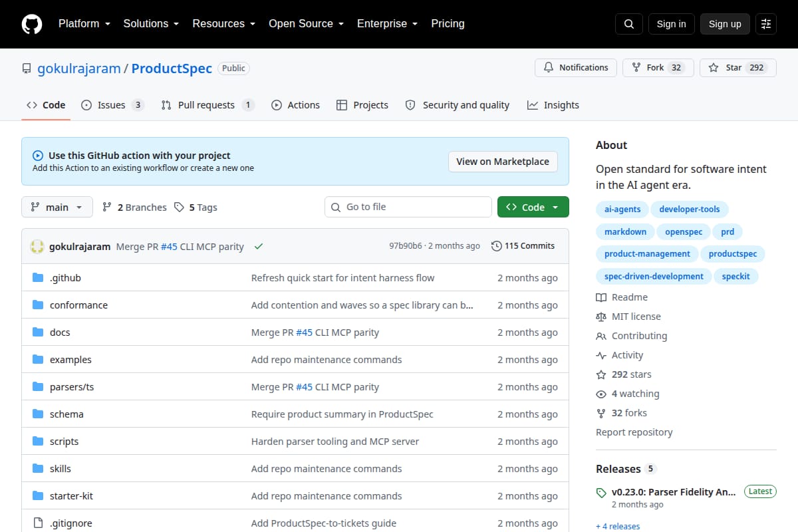This screenshot has height=532, width=798.
Task: Click the play icon in GitHub action banner
Action: (x=38, y=156)
